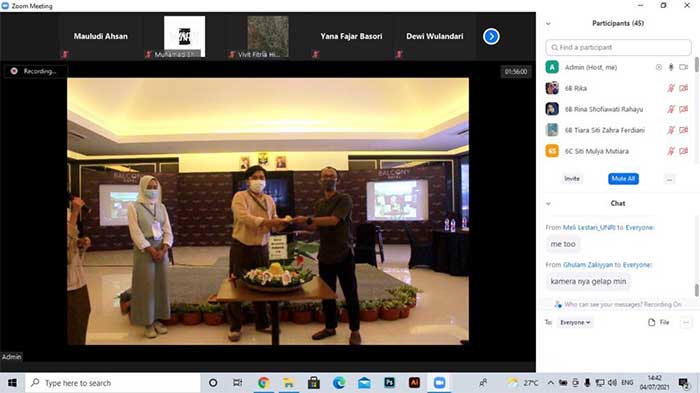The image size is (700, 393).
Task: Click 6B Tiara Siti Zahra Ferdiani avatar
Action: 552,130
